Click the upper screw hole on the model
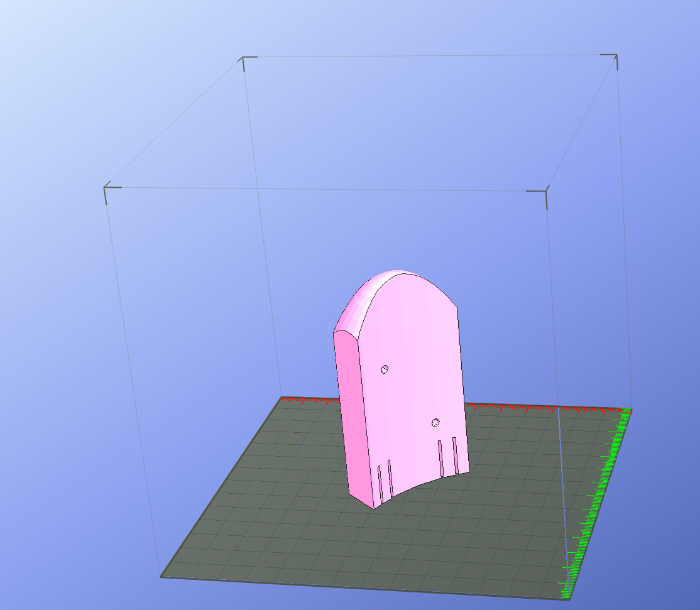 [x=385, y=369]
